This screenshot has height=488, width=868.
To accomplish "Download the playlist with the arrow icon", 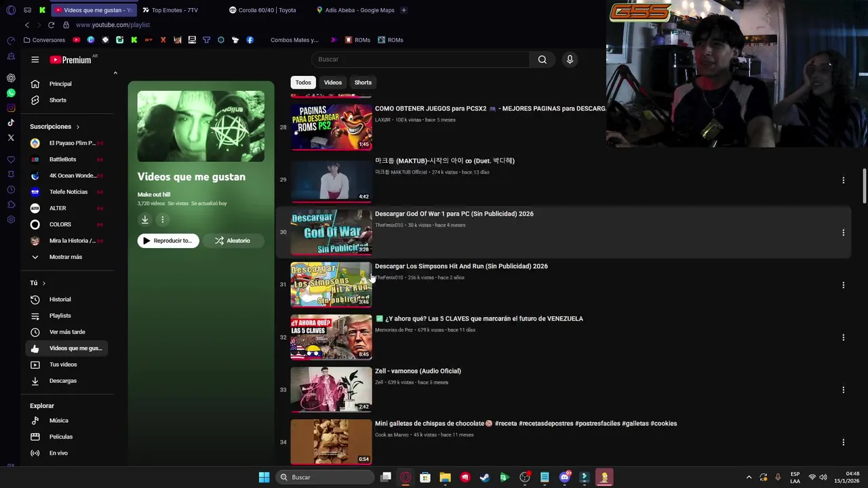I will pyautogui.click(x=144, y=220).
